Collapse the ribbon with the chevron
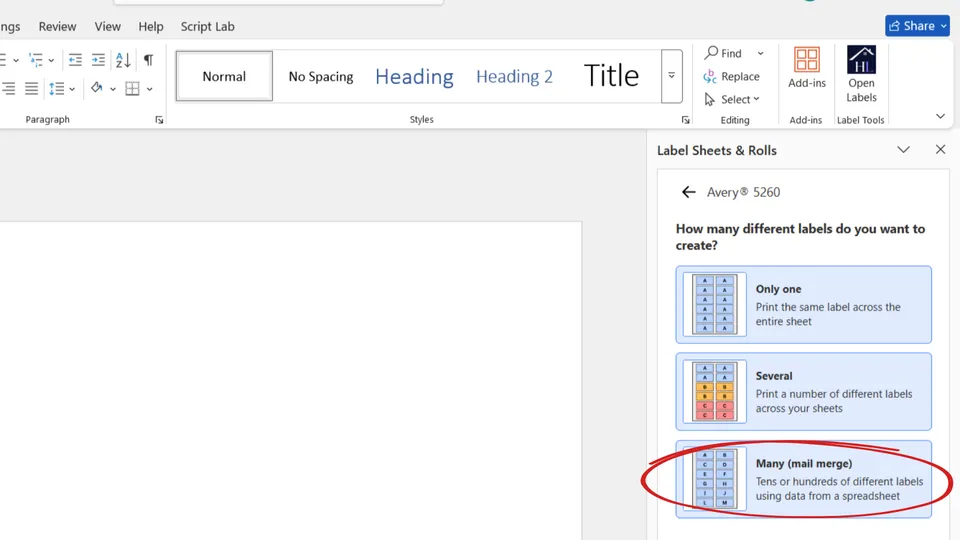The image size is (960, 540). pyautogui.click(x=940, y=116)
